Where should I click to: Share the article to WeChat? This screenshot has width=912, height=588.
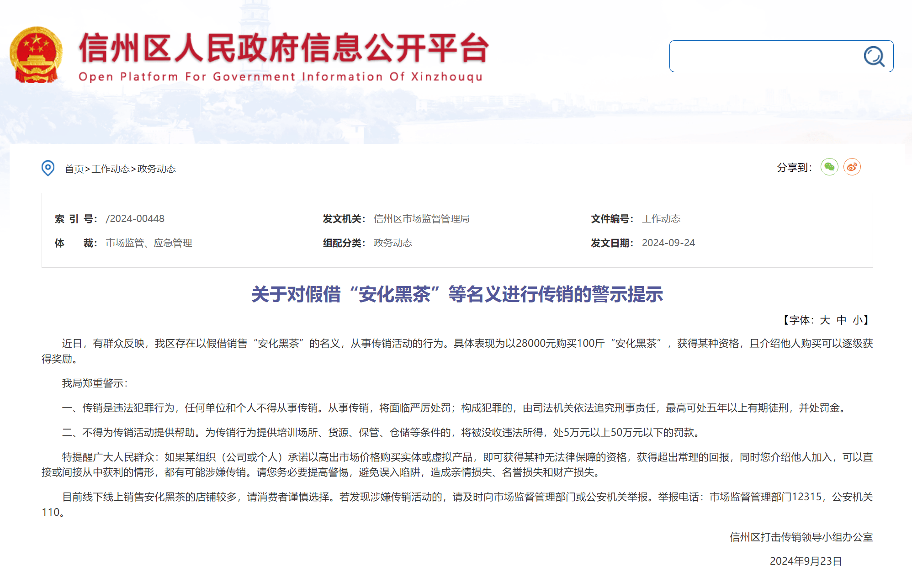tap(829, 167)
